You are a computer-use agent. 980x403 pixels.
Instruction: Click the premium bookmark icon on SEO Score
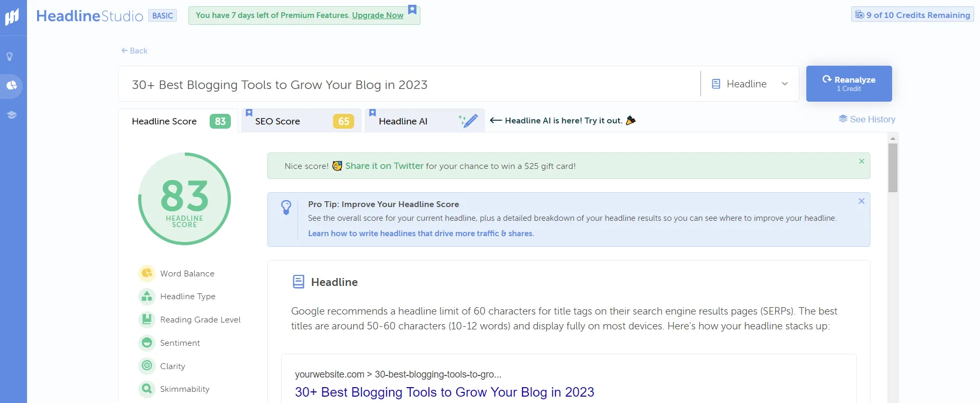[x=249, y=113]
